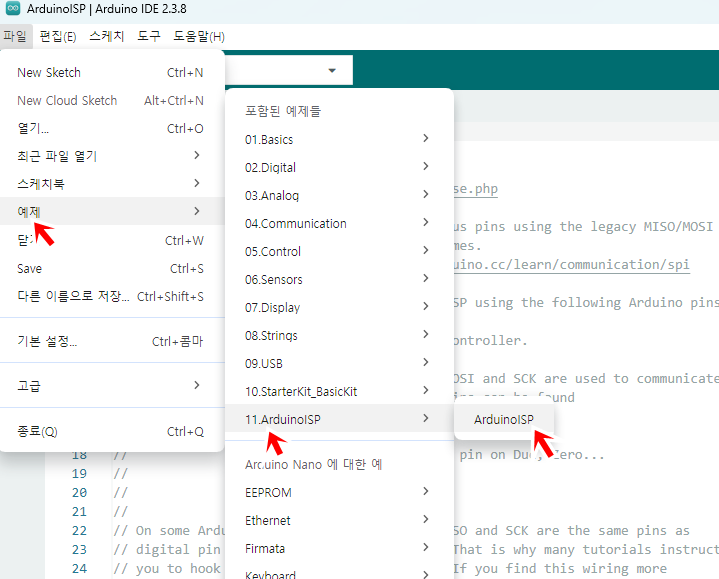Open the 도구 menu
Screen dimensions: 719x579
[149, 36]
